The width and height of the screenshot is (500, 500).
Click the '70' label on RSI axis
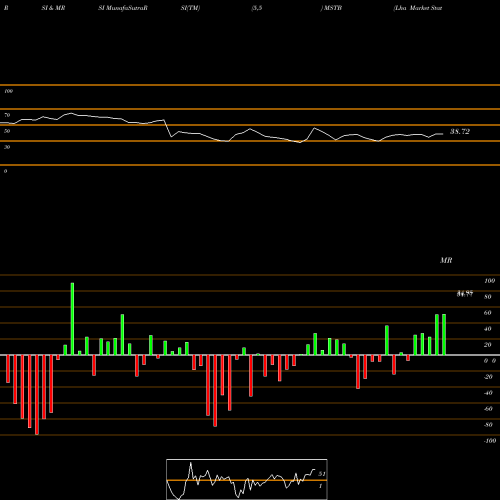point(7,115)
